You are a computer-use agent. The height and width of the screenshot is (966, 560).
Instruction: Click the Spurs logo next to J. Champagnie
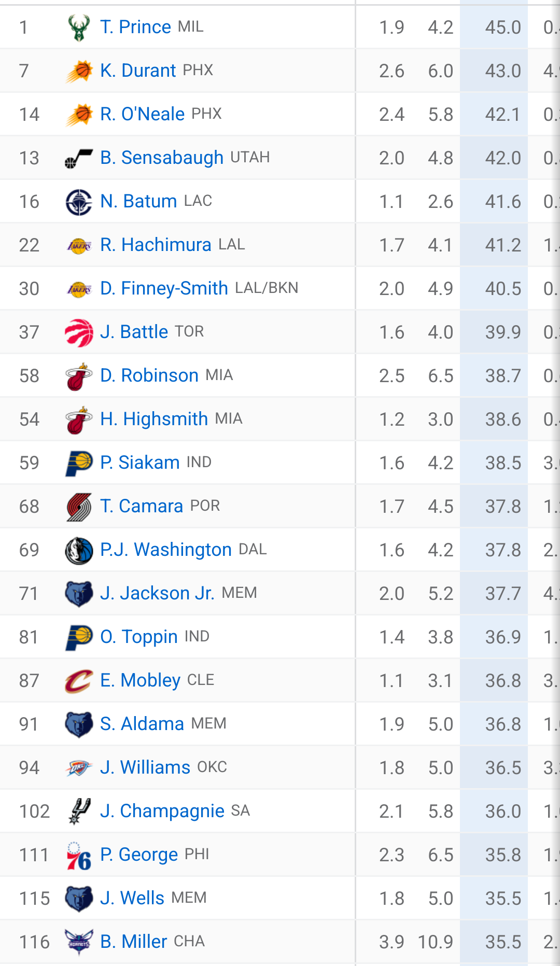(79, 811)
